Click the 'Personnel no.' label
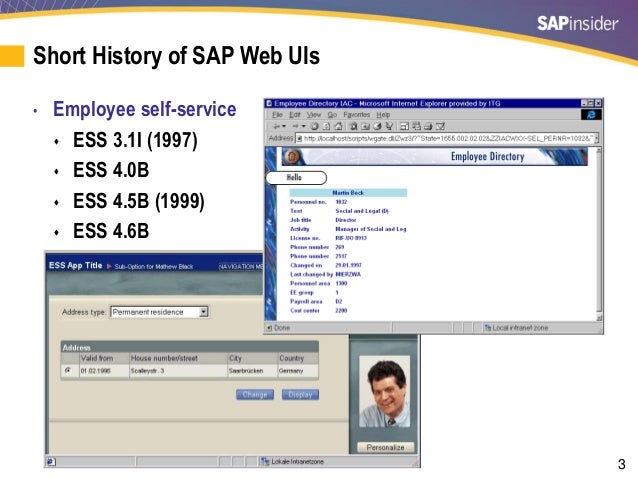 [308, 202]
